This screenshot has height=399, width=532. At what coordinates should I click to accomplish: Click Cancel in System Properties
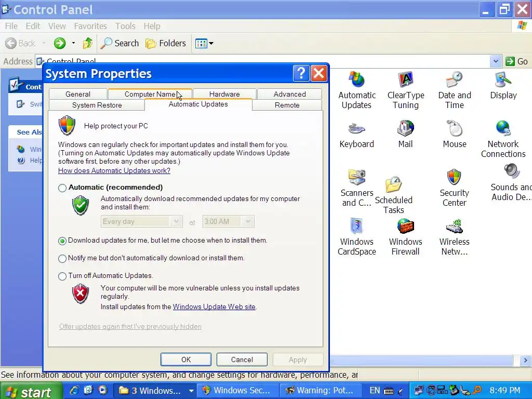242,360
